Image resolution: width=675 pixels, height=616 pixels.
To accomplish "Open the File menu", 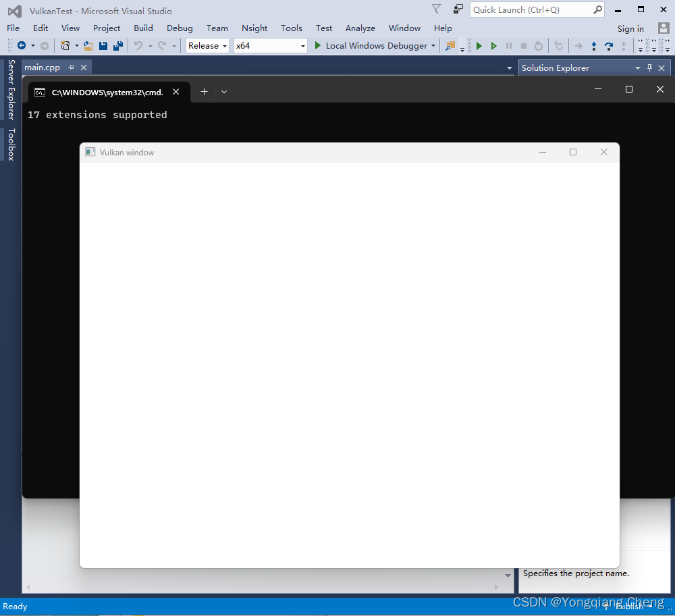I will click(13, 28).
